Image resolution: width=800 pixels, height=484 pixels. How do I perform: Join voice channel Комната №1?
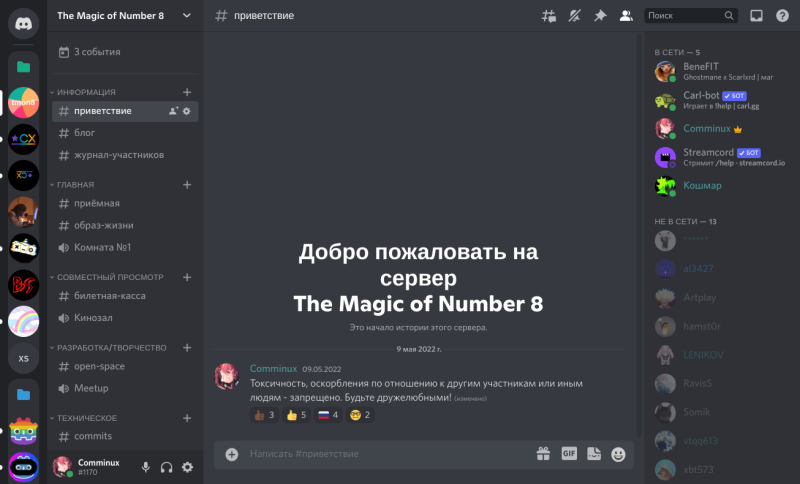[125, 247]
